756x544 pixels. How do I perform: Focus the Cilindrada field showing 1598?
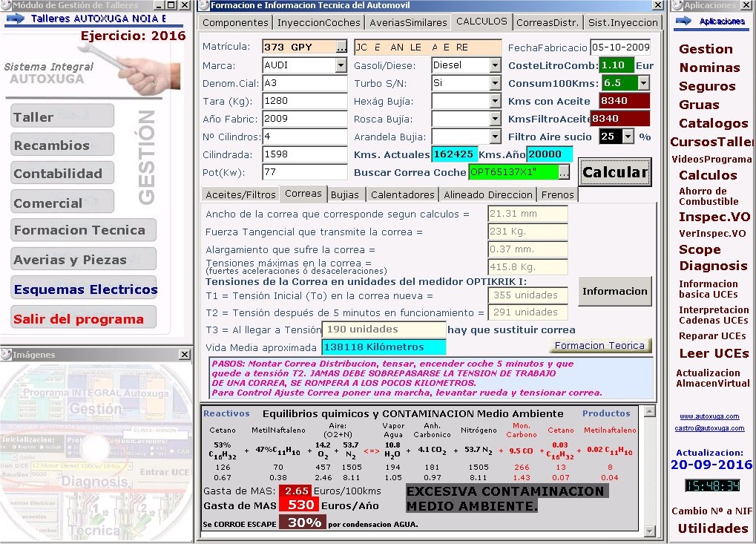point(305,154)
